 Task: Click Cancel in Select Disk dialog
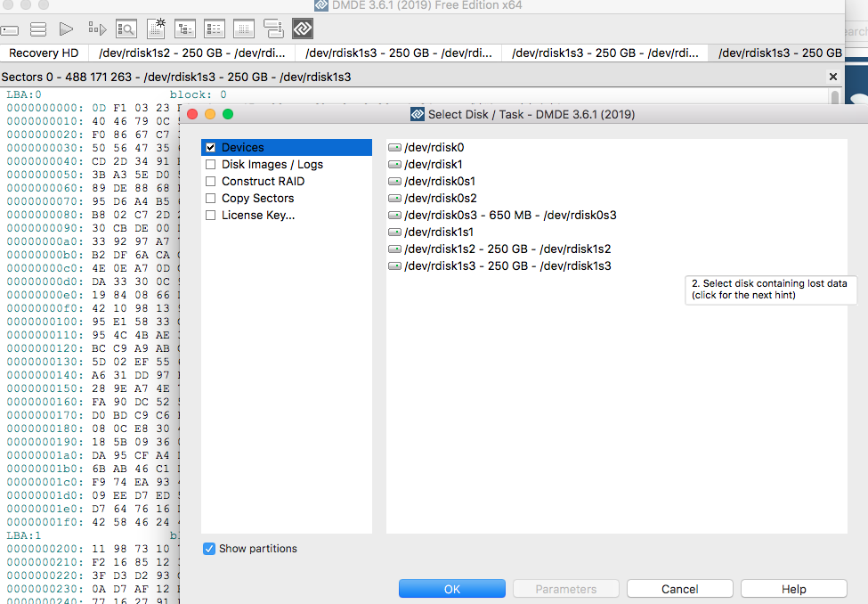(x=680, y=589)
